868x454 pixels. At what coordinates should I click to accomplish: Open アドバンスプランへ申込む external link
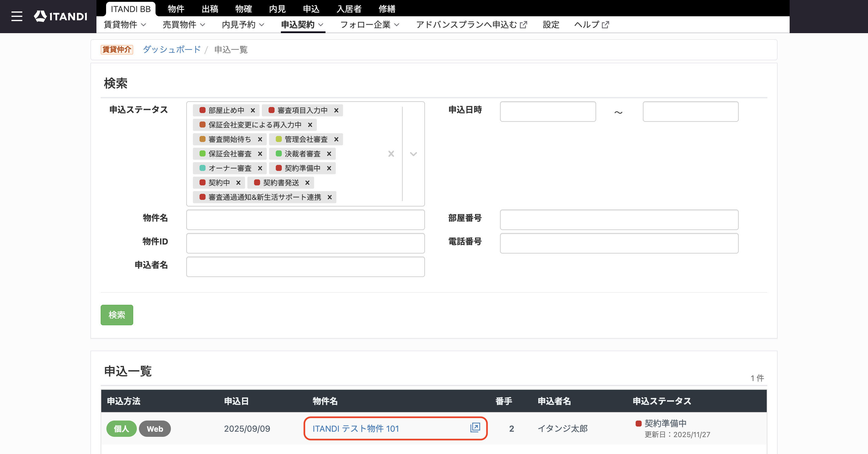point(471,25)
